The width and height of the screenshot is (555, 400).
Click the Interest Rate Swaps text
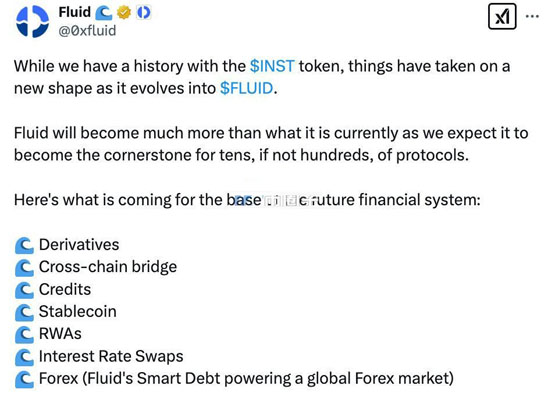111,356
